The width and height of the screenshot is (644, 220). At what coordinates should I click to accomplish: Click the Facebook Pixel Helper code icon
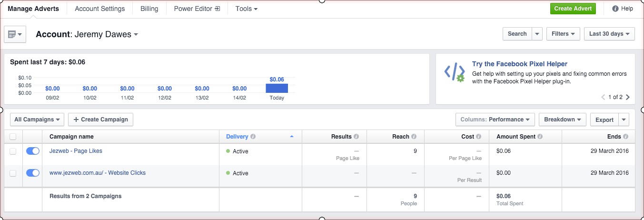[x=454, y=72]
